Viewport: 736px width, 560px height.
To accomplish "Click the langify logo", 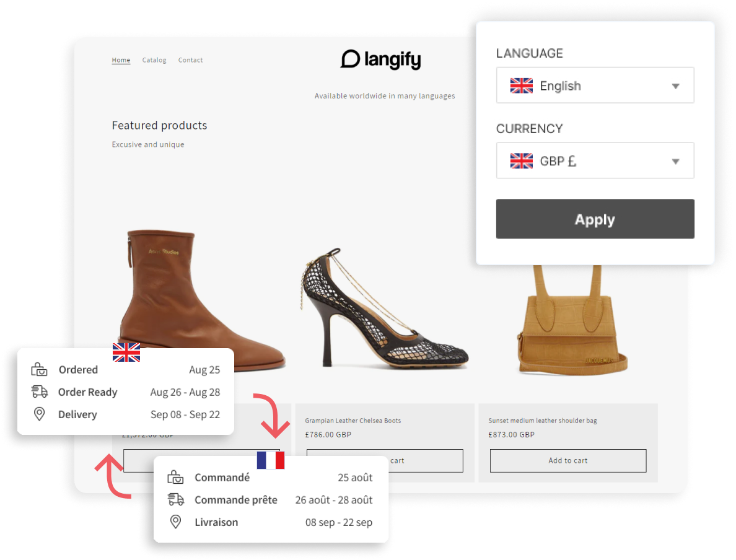I will [x=380, y=59].
